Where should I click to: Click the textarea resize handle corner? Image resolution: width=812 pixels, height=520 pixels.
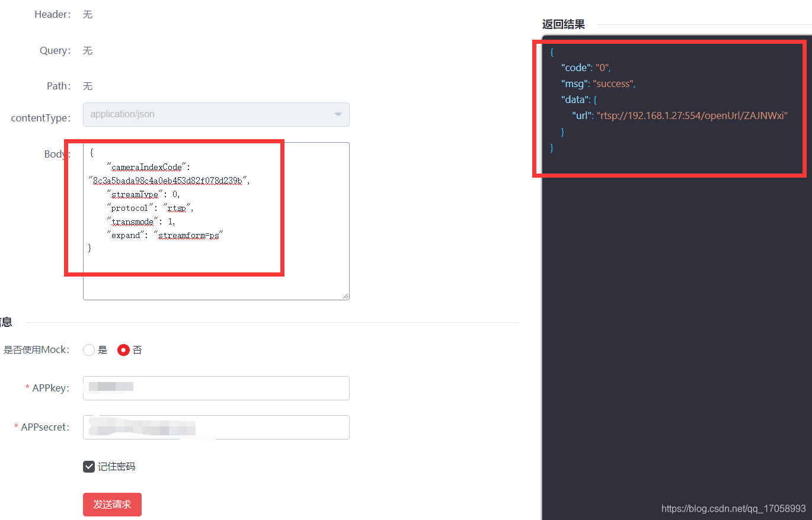coord(346,296)
